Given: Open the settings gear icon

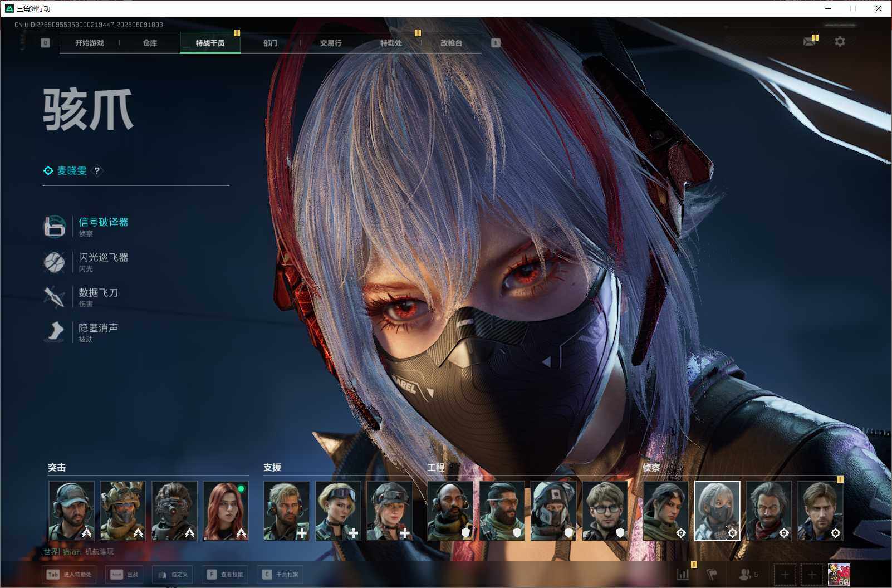Looking at the screenshot, I should [840, 41].
